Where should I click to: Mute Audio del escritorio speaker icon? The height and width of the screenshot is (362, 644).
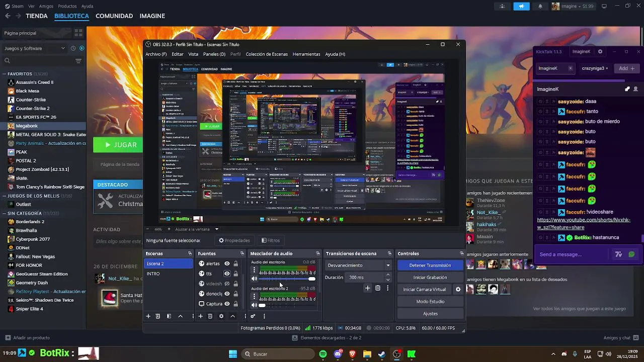(x=254, y=279)
